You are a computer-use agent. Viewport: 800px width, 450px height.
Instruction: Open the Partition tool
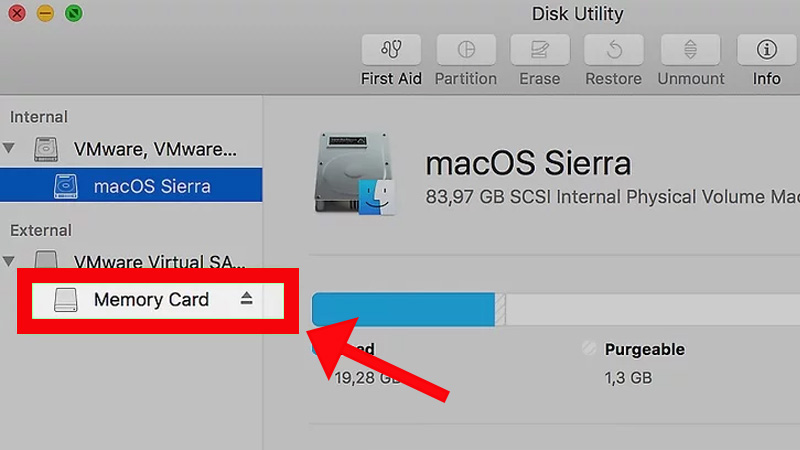coord(466,49)
